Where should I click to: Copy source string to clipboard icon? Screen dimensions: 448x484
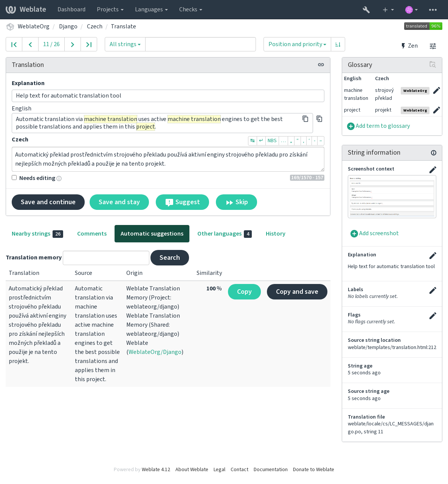[x=305, y=119]
